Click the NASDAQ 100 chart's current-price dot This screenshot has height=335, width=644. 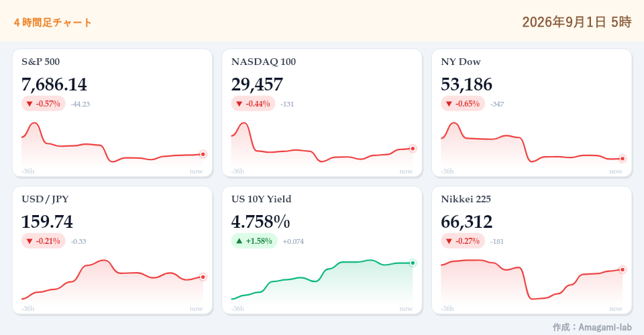[413, 149]
